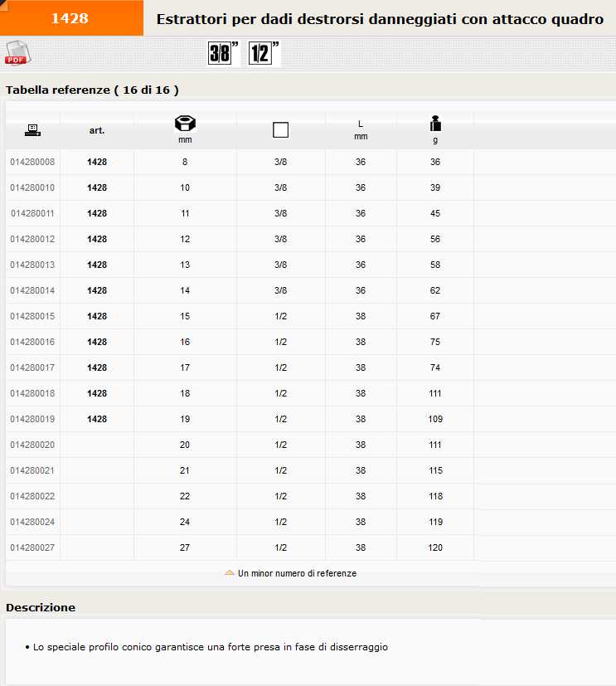The height and width of the screenshot is (686, 616).
Task: Select code 014280016
Action: [32, 342]
